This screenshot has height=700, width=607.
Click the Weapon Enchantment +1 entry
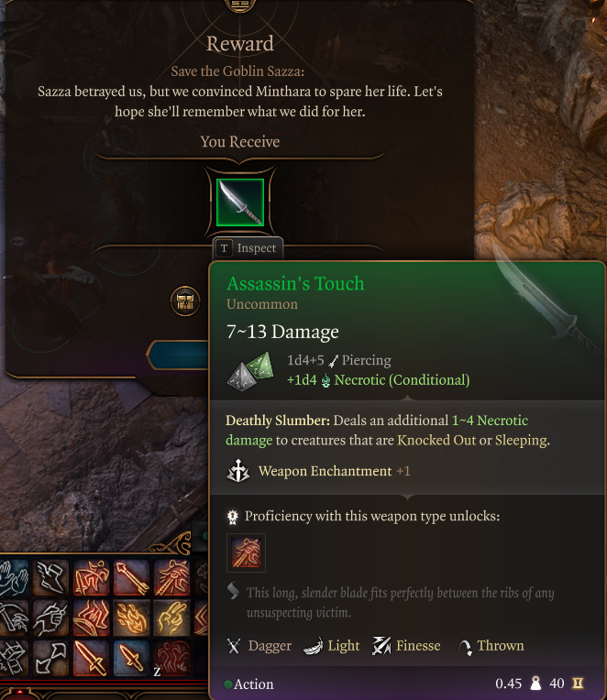(318, 472)
